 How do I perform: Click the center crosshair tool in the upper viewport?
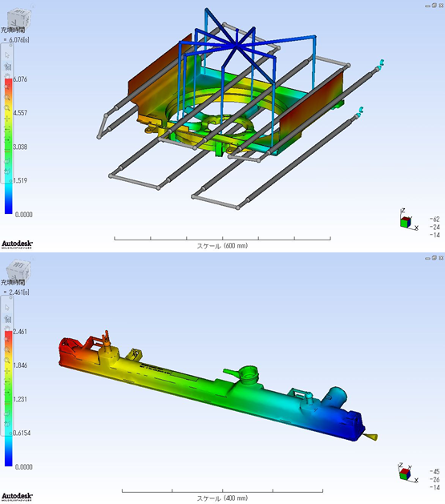[7, 119]
